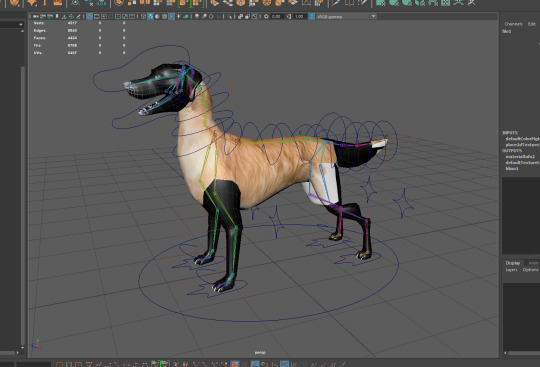540x367 pixels.
Task: Switch to the Display tab in Layer Editor
Action: click(x=512, y=263)
